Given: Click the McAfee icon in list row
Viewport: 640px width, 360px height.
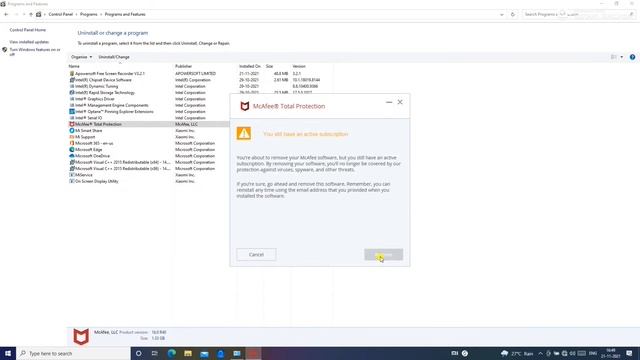Looking at the screenshot, I should click(x=72, y=124).
